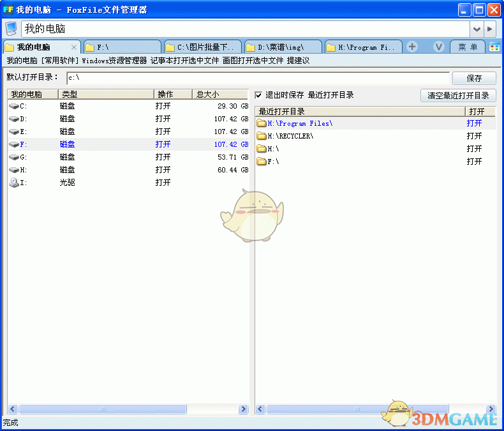The height and width of the screenshot is (431, 504).
Task: Click the F:\ recent folder icon
Action: coord(262,161)
